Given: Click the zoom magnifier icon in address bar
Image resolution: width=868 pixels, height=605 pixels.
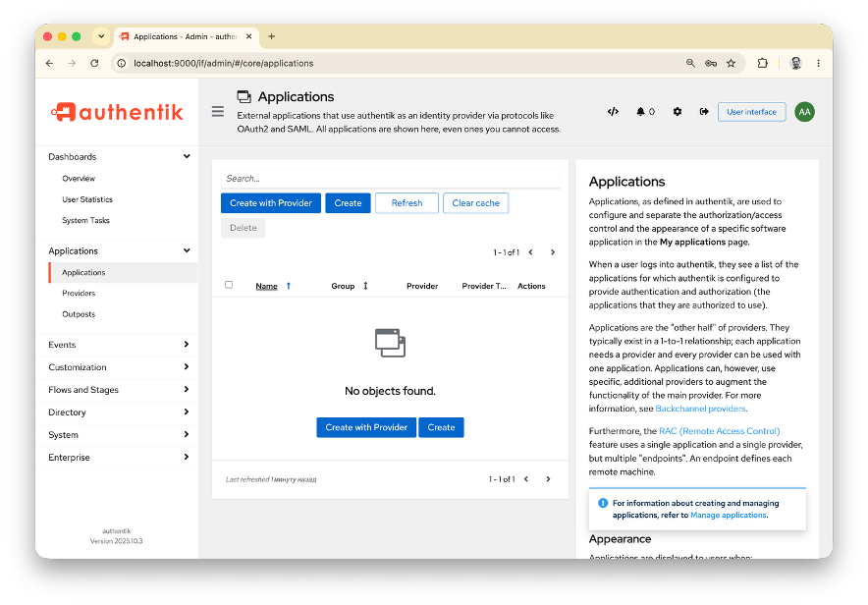Looking at the screenshot, I should (690, 63).
